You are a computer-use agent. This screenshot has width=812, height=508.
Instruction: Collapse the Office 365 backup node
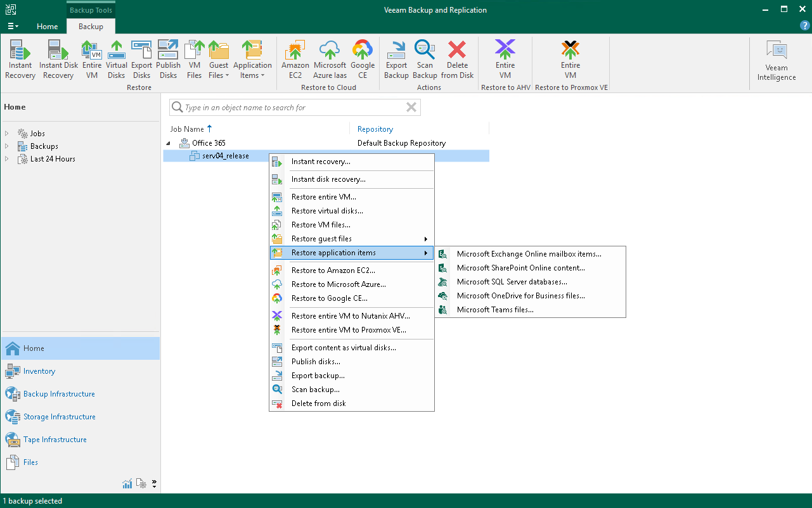[168, 143]
